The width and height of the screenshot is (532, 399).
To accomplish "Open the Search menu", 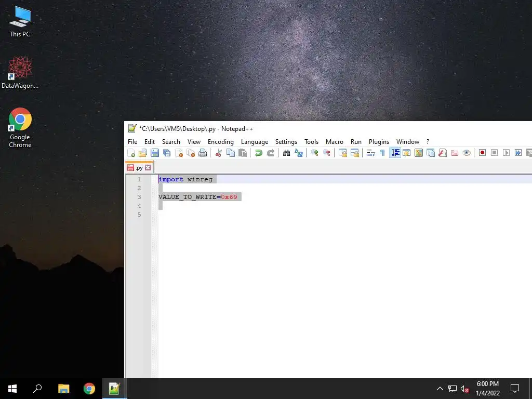I will point(171,142).
